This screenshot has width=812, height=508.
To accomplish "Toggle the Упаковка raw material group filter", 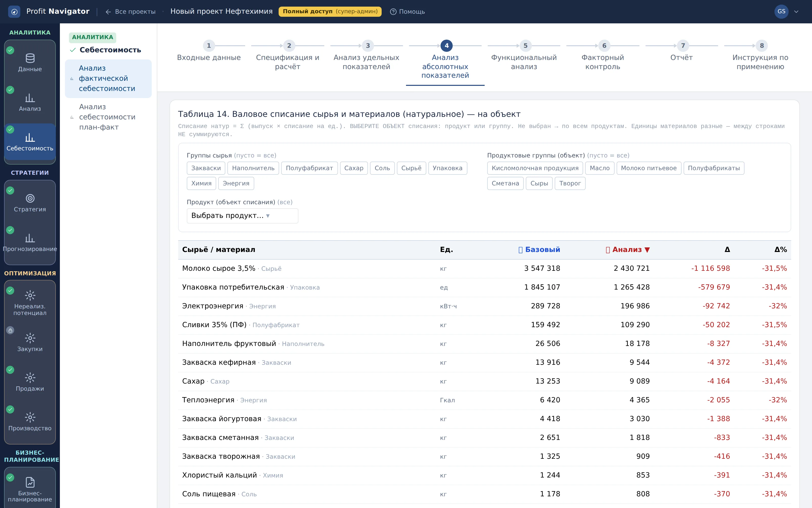I will [x=447, y=168].
